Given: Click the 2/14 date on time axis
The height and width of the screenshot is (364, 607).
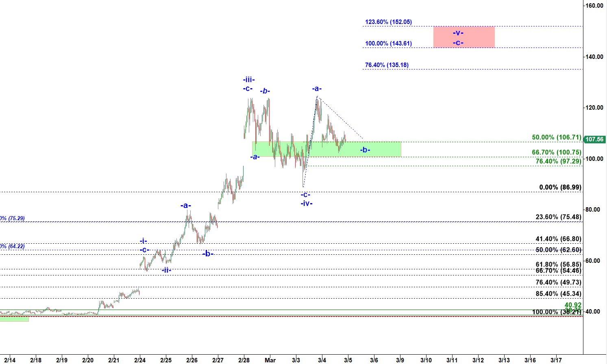Looking at the screenshot, I should pyautogui.click(x=10, y=360).
